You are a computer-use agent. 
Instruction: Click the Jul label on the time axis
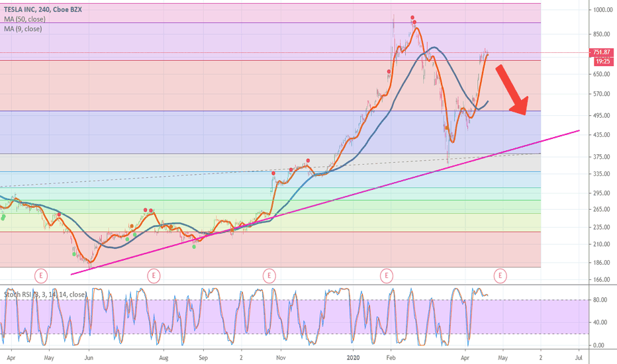[x=579, y=357]
